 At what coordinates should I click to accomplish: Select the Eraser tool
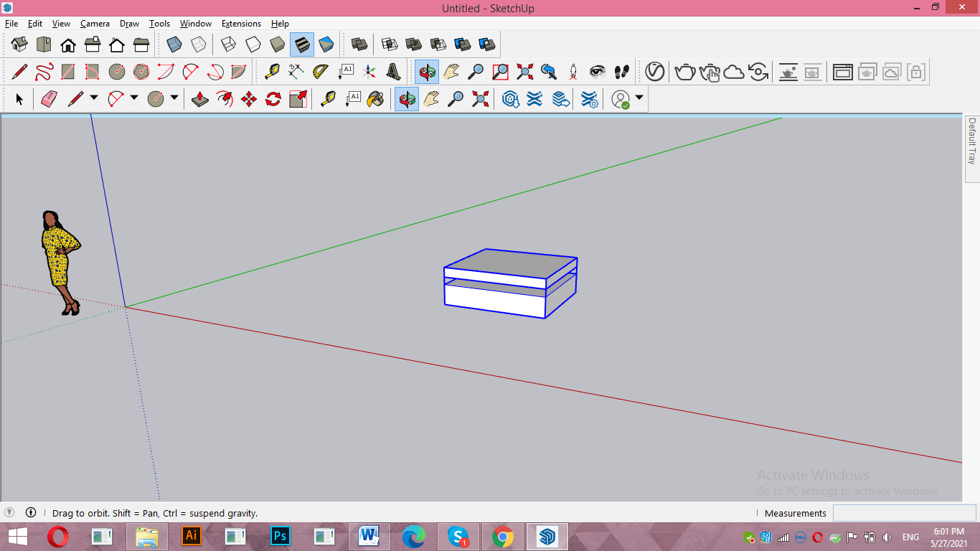(49, 99)
